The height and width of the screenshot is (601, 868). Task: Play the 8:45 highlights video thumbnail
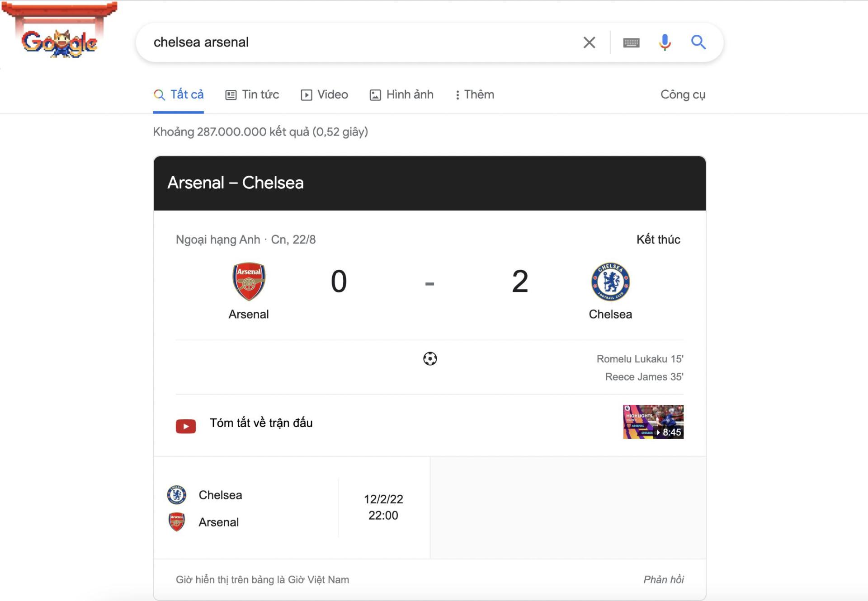coord(653,422)
